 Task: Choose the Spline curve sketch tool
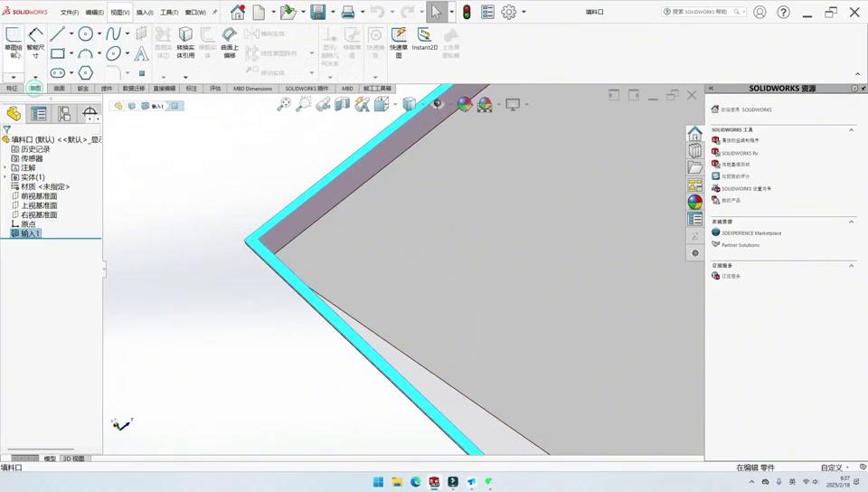113,34
